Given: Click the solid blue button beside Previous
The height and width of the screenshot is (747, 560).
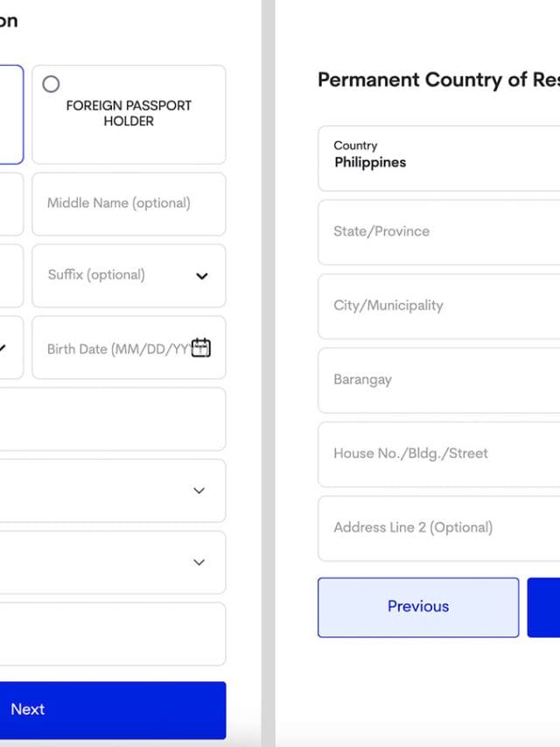Looking at the screenshot, I should click(x=544, y=607).
